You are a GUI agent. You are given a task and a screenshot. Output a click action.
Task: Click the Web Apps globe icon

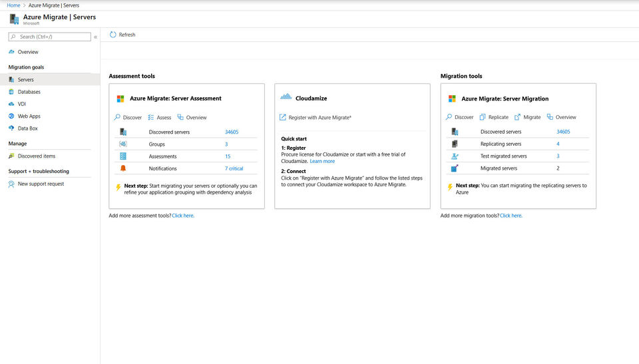click(x=11, y=116)
